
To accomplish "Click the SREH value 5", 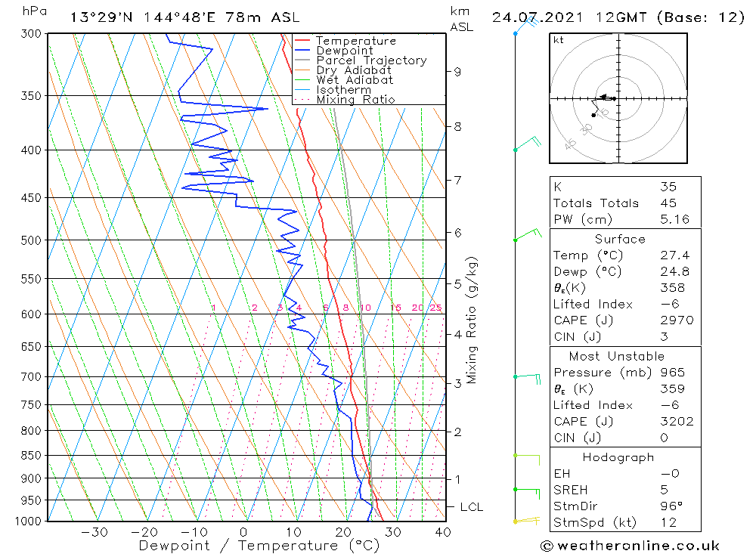I will [665, 490].
